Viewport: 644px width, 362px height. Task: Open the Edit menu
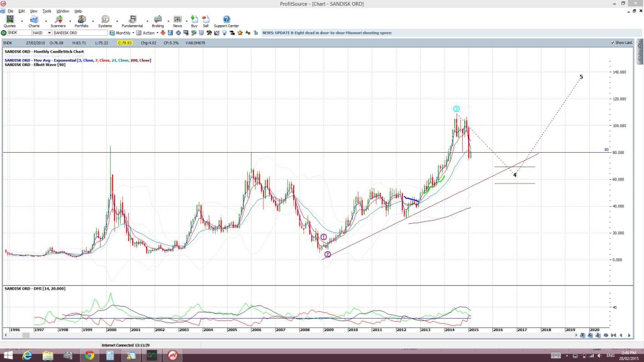[x=21, y=11]
